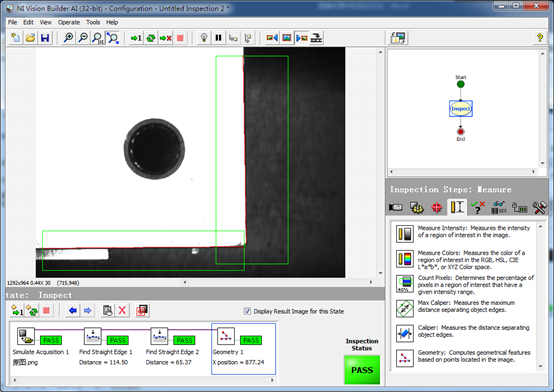The height and width of the screenshot is (392, 554).
Task: Click the red End node in diagram
Action: pyautogui.click(x=460, y=132)
